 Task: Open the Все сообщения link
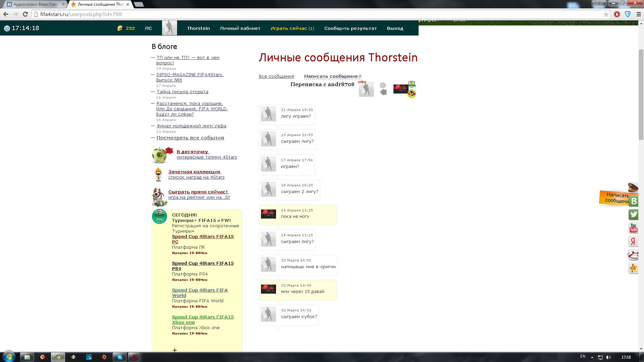coord(276,76)
